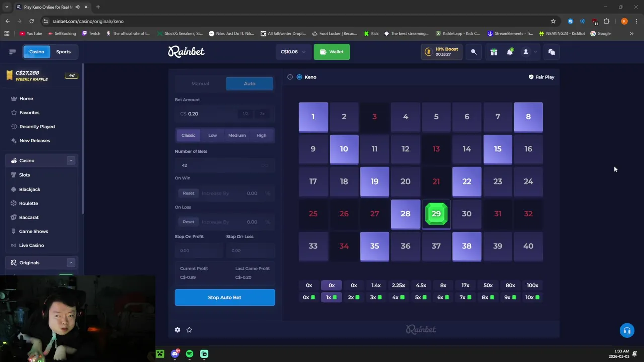Image resolution: width=644 pixels, height=362 pixels.
Task: Halve the bet with 1/2 button
Action: coord(246,114)
